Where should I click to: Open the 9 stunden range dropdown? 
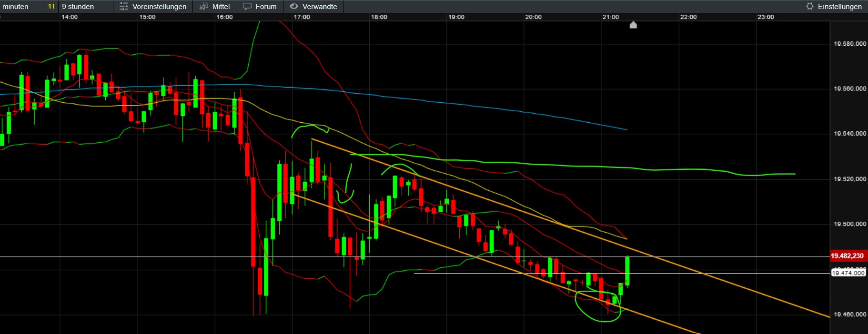86,6
